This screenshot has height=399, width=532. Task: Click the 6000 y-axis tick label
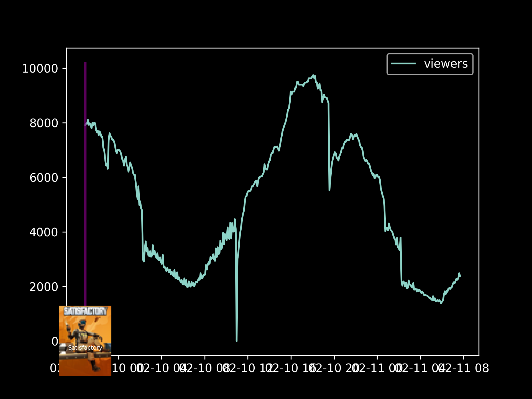pyautogui.click(x=44, y=178)
